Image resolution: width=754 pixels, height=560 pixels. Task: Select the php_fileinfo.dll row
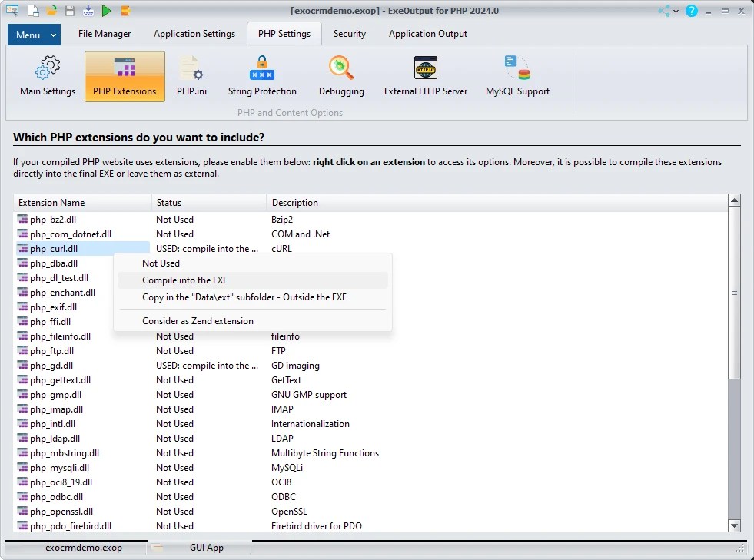370,336
